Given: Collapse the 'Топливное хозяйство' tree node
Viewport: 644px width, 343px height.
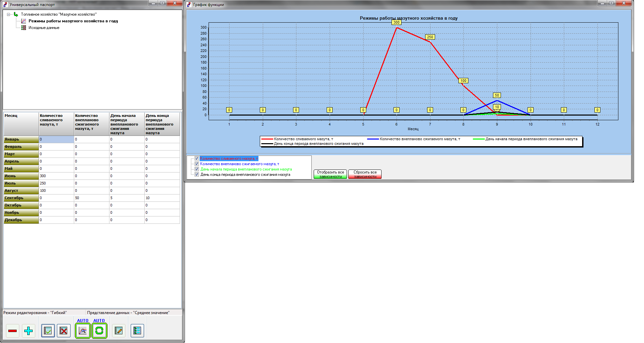Looking at the screenshot, I should pos(9,14).
